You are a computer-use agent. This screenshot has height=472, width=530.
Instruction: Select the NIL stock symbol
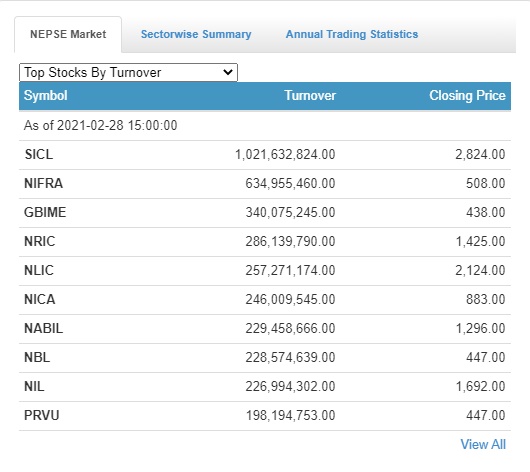[x=34, y=386]
